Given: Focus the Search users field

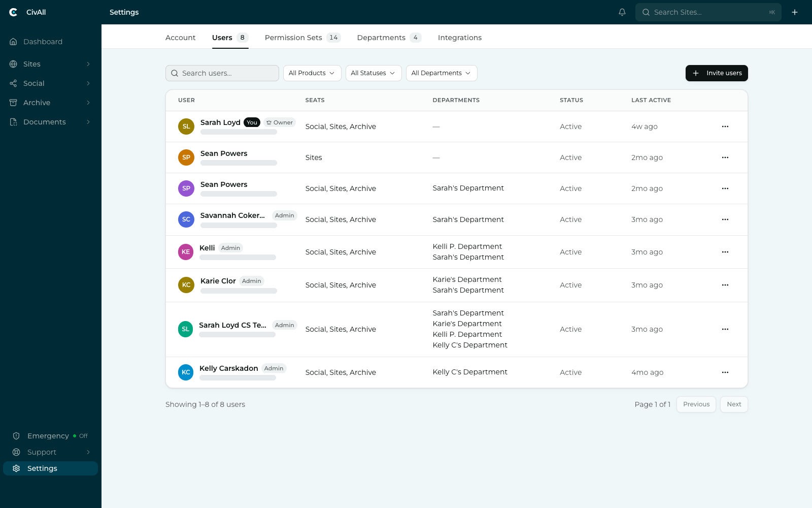Looking at the screenshot, I should pyautogui.click(x=222, y=73).
